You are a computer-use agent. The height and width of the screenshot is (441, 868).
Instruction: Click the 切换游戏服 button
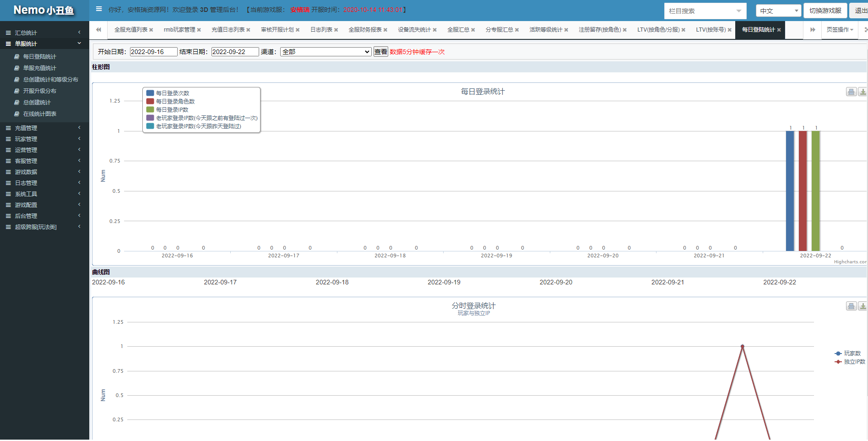click(825, 11)
